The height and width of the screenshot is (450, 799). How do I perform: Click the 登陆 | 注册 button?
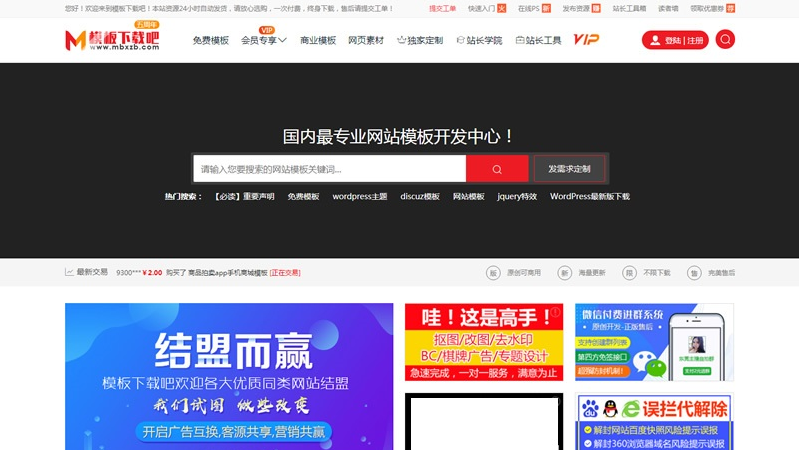coord(675,41)
